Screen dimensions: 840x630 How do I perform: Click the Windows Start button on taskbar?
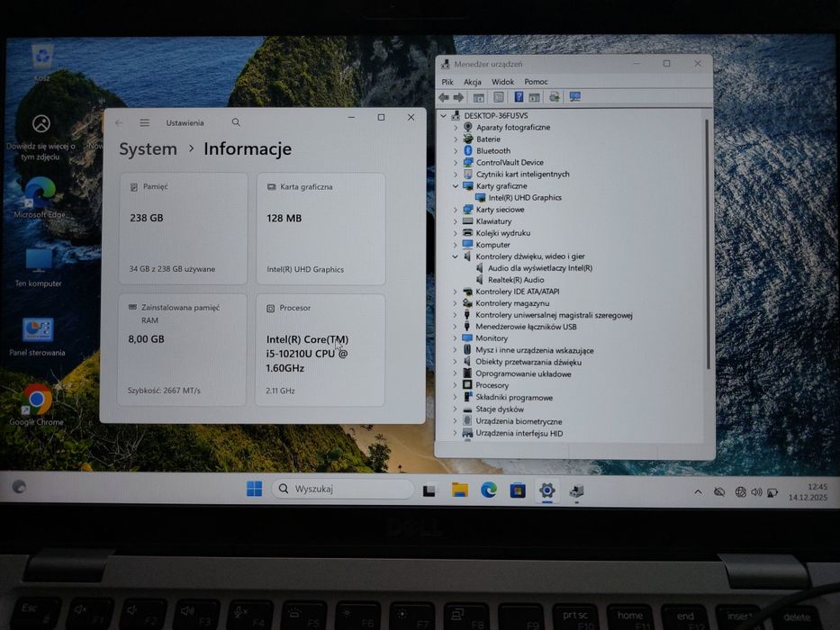coord(255,489)
